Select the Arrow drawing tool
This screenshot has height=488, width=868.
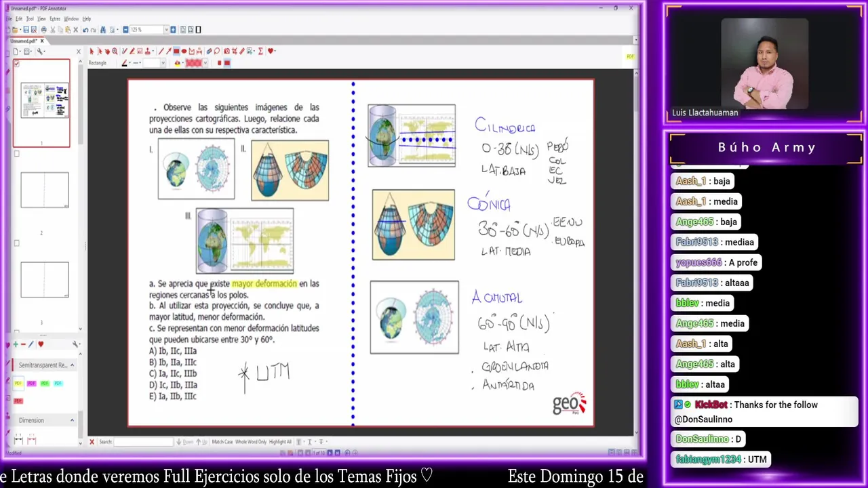tap(169, 52)
